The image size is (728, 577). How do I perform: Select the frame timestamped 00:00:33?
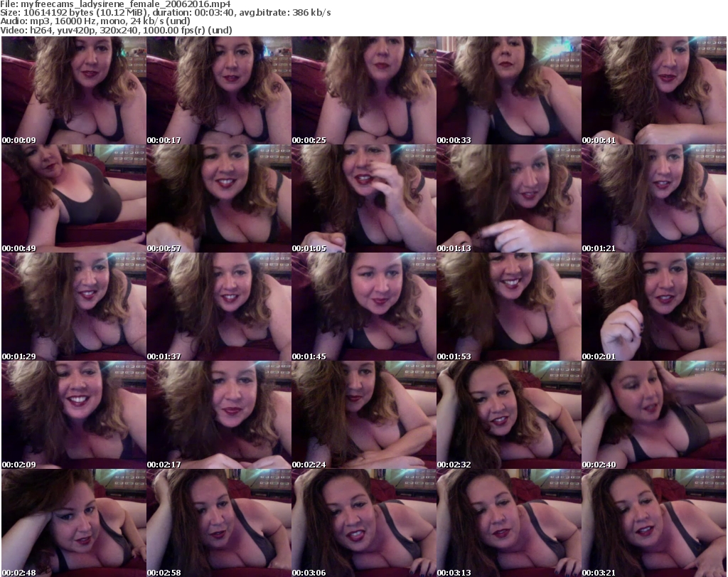click(x=509, y=90)
